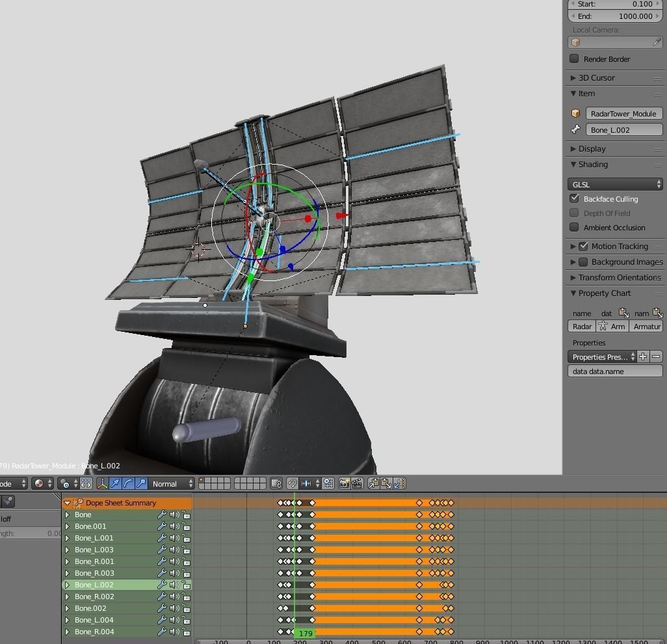Enable the Render Border checkbox

click(x=574, y=59)
